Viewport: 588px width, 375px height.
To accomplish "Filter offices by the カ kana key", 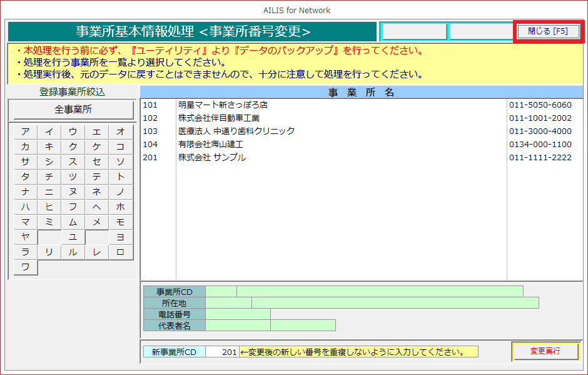I will coord(26,146).
